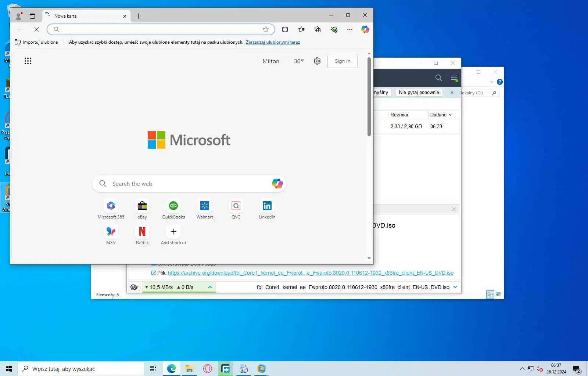This screenshot has width=588, height=376.
Task: Open the Microsoft apps grid launcher
Action: tap(28, 61)
